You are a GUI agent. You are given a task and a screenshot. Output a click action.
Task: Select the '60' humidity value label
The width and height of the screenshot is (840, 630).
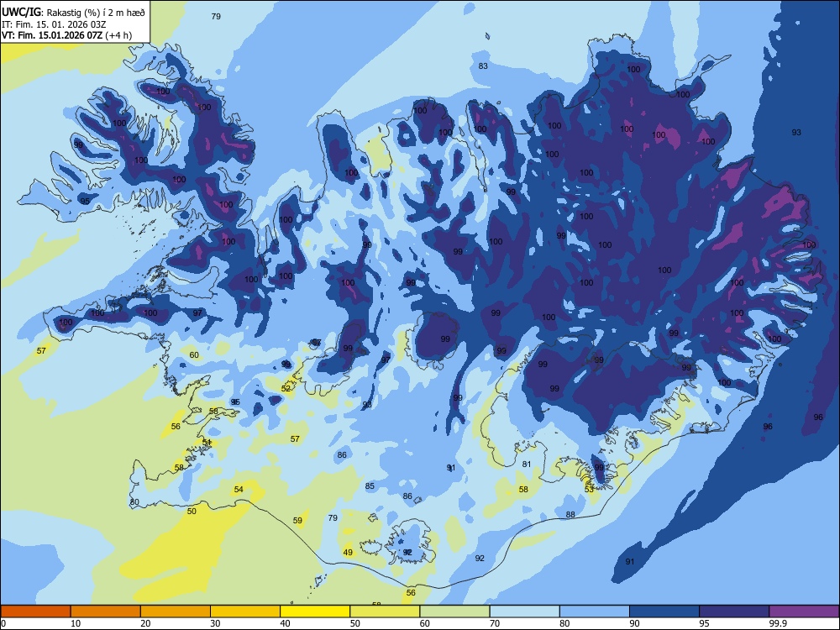click(194, 354)
